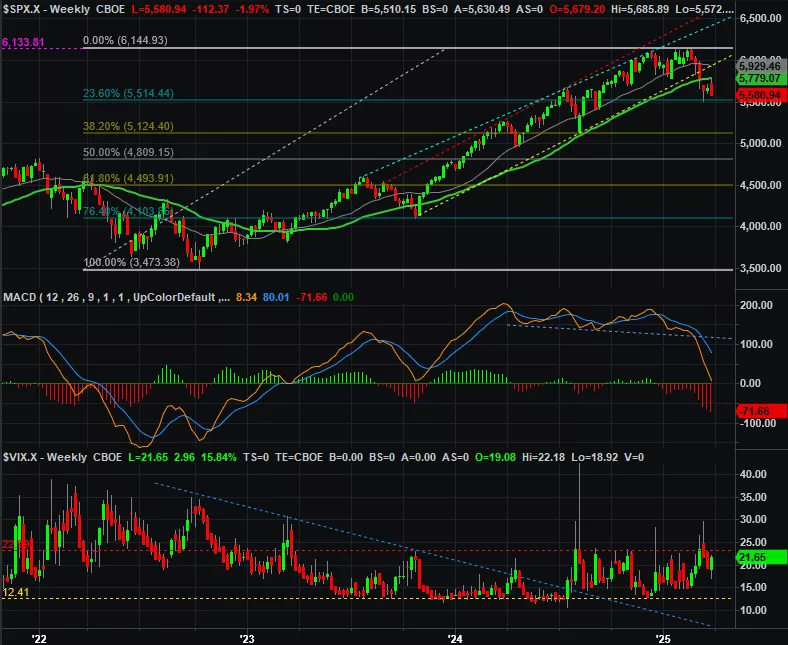
Task: Click the red 5,580.94 last price tag
Action: point(761,95)
